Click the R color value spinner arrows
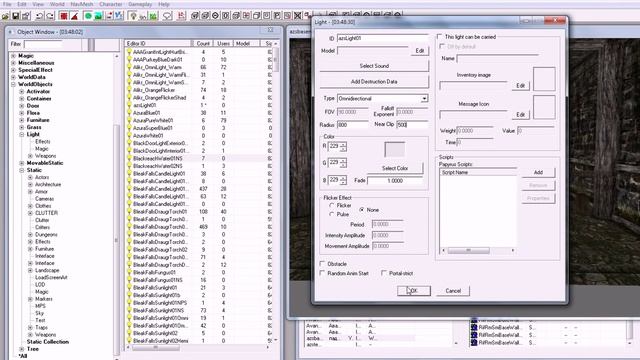 (343, 147)
